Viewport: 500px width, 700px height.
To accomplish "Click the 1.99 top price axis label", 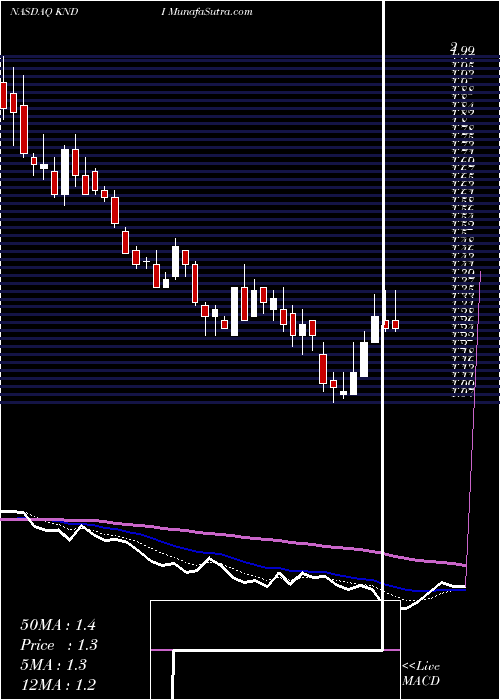I will (462, 50).
